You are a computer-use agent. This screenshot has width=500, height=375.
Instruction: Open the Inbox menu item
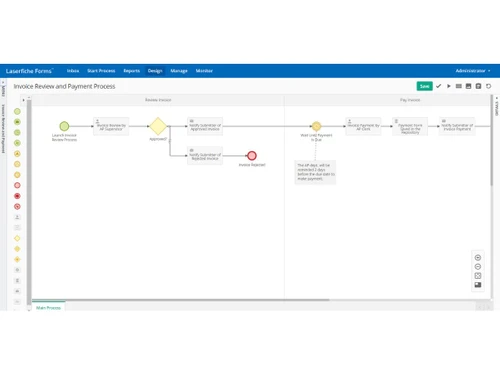pos(73,71)
